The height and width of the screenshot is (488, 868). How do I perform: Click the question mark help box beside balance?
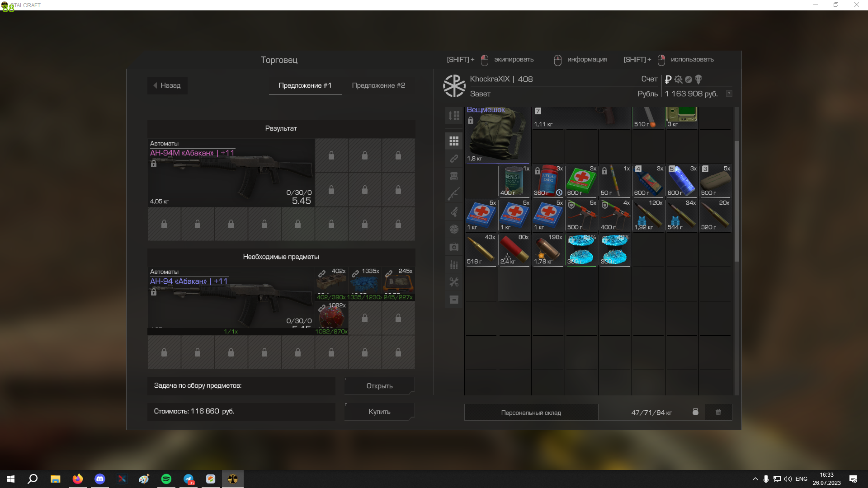729,94
